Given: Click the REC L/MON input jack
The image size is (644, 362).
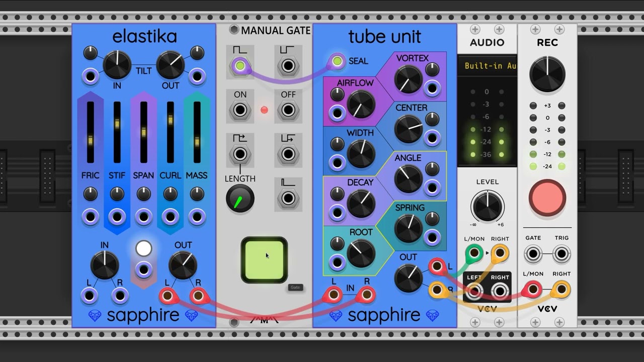Looking at the screenshot, I should (533, 290).
